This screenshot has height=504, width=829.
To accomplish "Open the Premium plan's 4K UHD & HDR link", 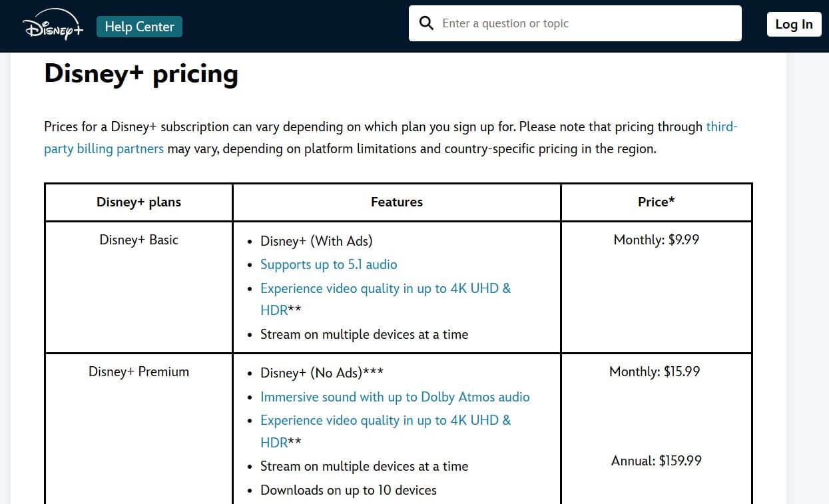I will click(x=386, y=420).
